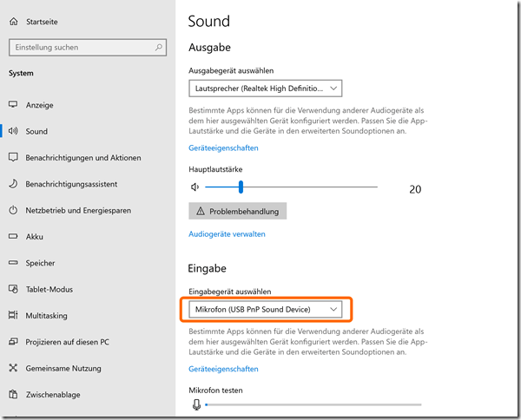
Task: Open output Geräteeigenschaften link under Ausgabe
Action: pos(223,148)
